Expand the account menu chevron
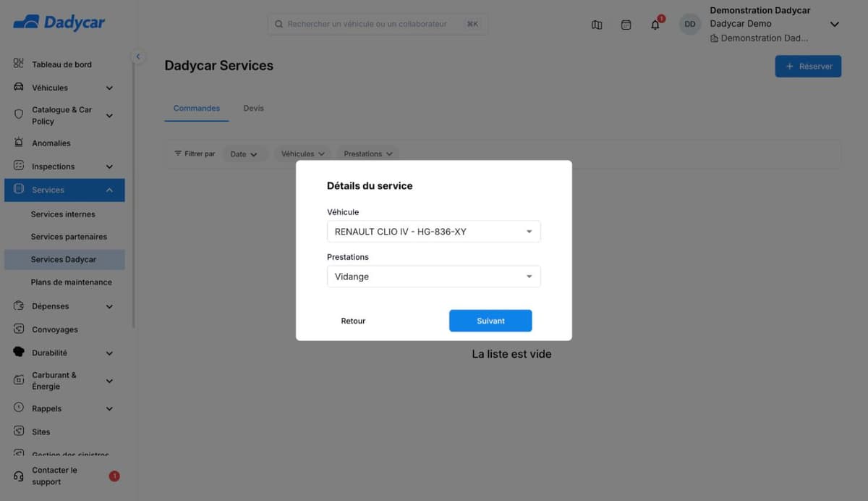The height and width of the screenshot is (501, 868). click(834, 24)
